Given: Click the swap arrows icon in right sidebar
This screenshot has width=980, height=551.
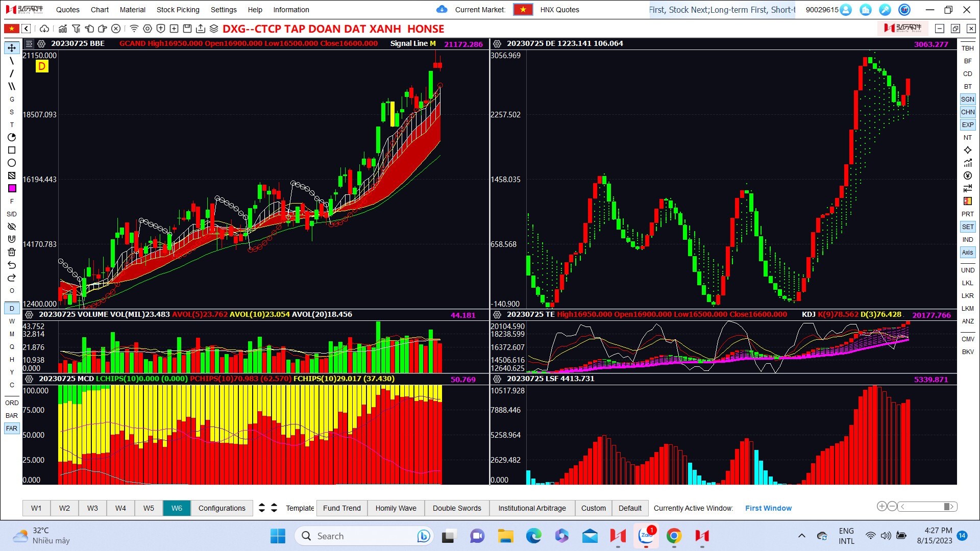Looking at the screenshot, I should 968,189.
